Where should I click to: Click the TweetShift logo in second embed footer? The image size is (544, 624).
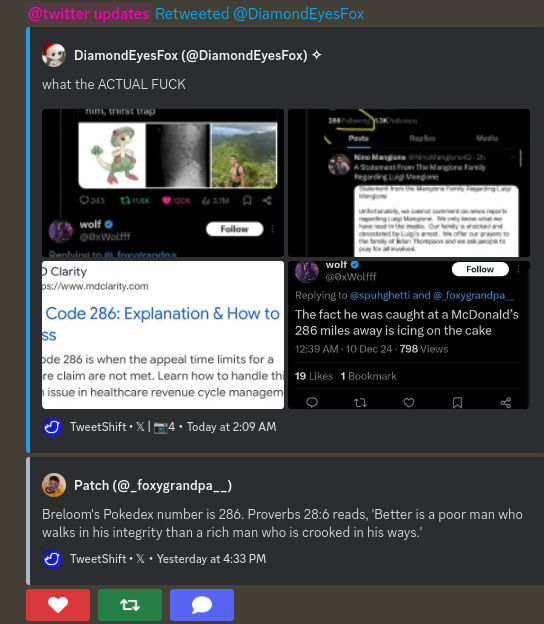52,559
